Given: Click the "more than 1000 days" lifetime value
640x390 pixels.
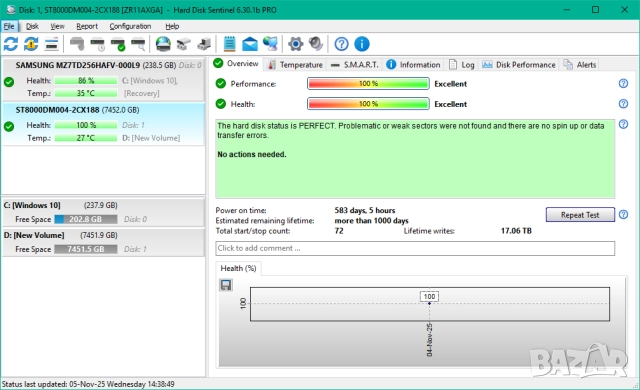Looking at the screenshot, I should (371, 221).
